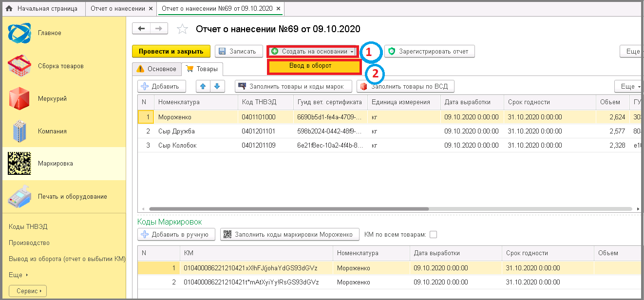The height and width of the screenshot is (300, 644).
Task: Click Заполнить товары и коды марок
Action: point(293,86)
